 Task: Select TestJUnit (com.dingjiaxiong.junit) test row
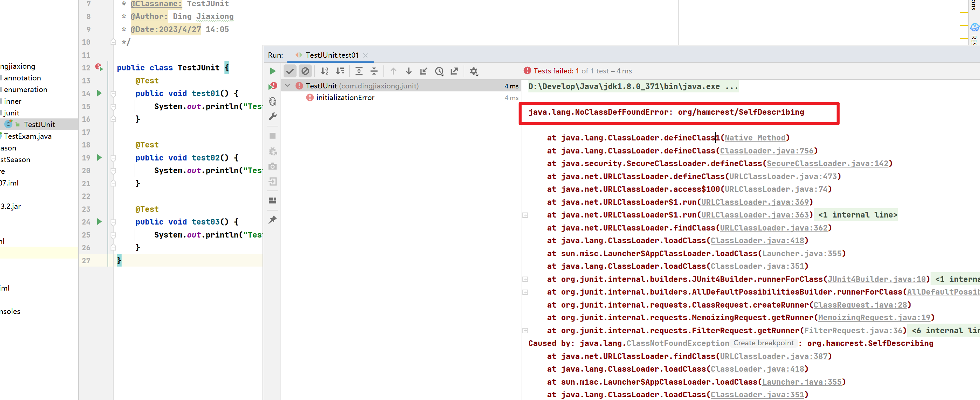(401, 86)
